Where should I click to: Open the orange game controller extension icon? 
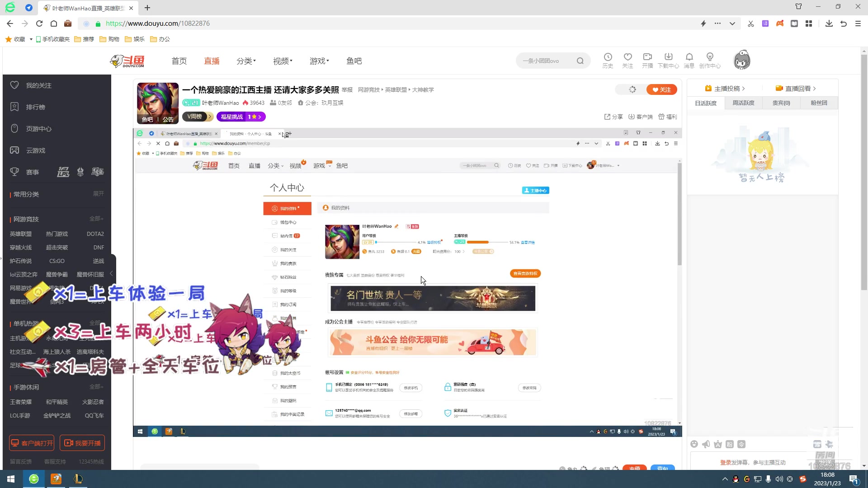[780, 23]
